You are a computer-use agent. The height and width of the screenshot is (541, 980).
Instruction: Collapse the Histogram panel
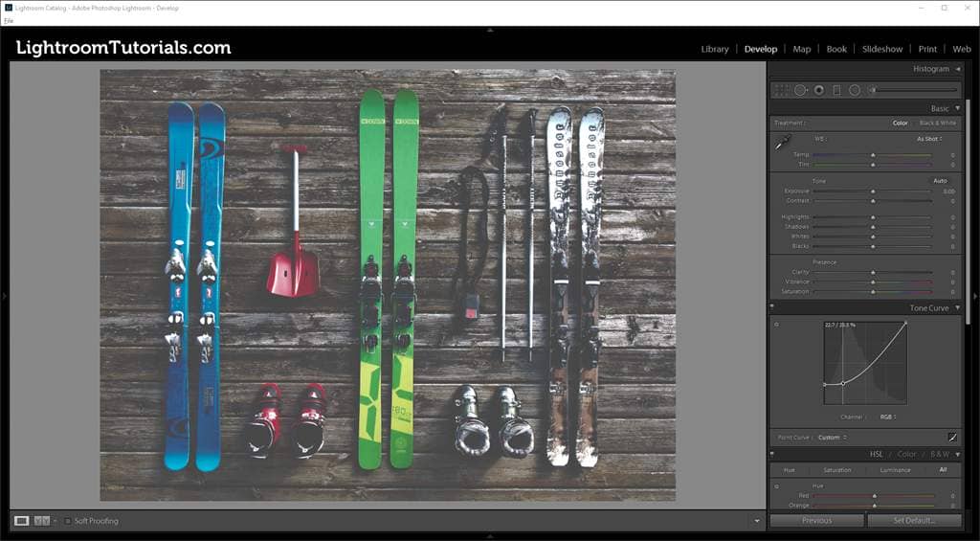(x=957, y=69)
